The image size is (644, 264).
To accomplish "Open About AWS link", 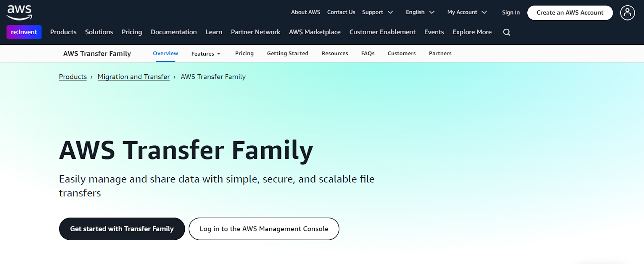I will [305, 12].
